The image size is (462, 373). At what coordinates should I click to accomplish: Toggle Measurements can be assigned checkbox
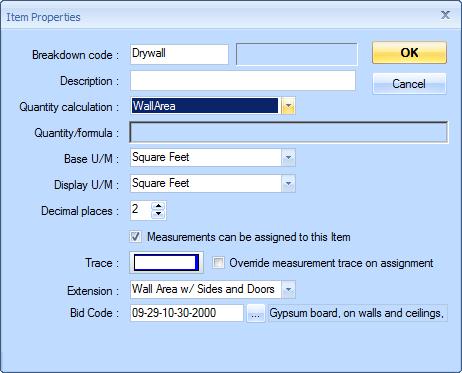point(135,237)
